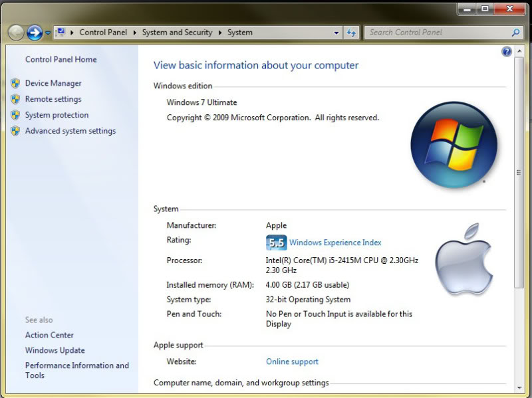532x398 pixels.
Task: Click the shield icon beside Remote settings
Action: click(x=15, y=99)
